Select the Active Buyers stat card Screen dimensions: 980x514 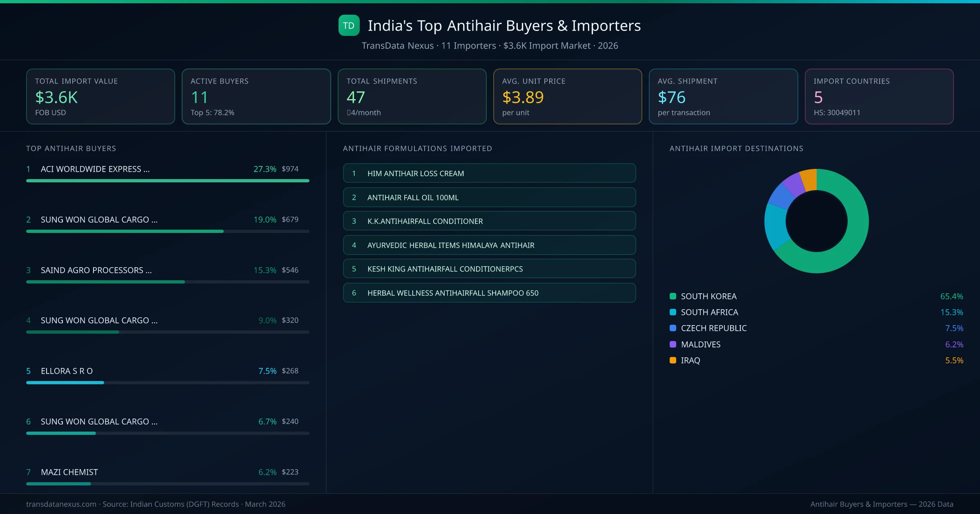(x=256, y=96)
